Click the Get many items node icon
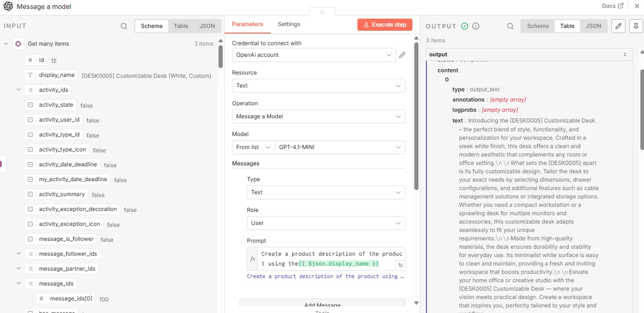 (18, 44)
